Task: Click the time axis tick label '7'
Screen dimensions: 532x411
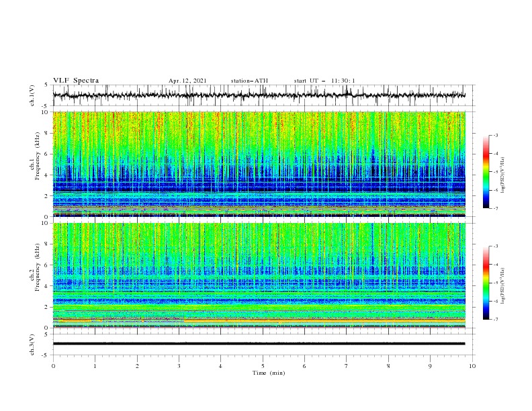Action: 347,366
